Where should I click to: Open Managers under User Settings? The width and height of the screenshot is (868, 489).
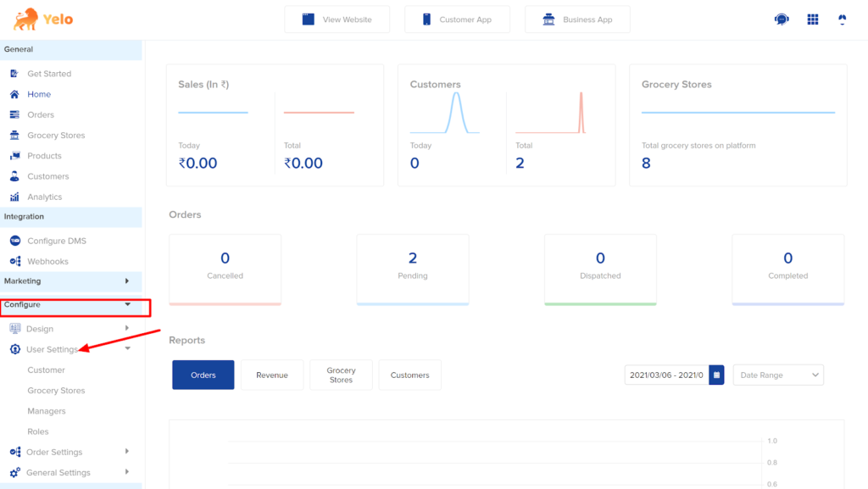coord(47,411)
